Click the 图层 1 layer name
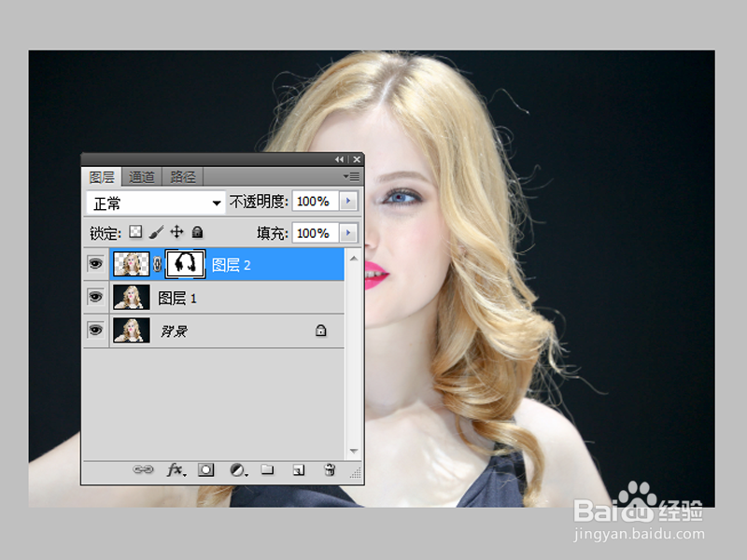Image resolution: width=747 pixels, height=560 pixels. tap(177, 298)
